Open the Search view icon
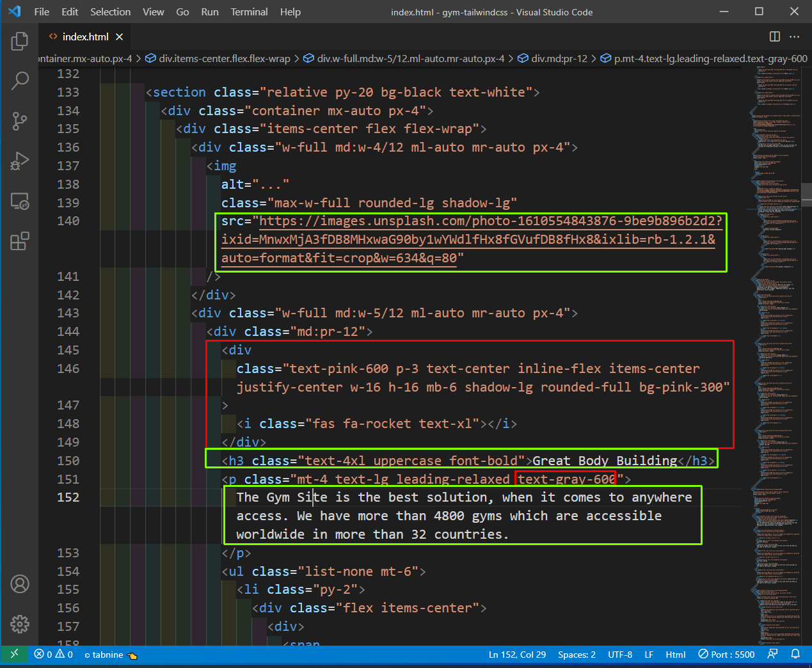 20,81
